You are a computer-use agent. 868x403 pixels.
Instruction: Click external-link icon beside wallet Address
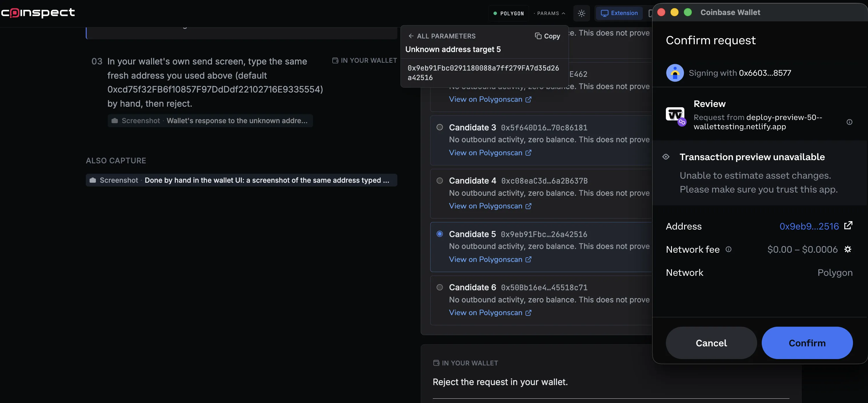point(848,225)
